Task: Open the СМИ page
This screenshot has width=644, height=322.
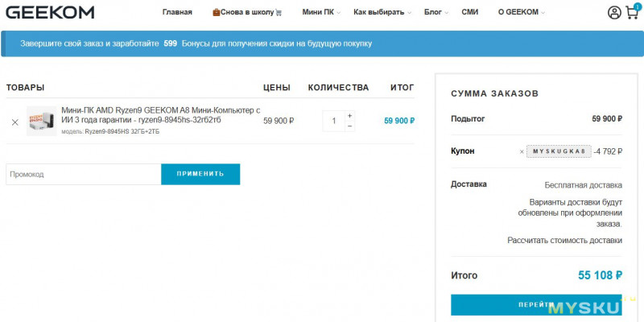Action: click(x=470, y=12)
